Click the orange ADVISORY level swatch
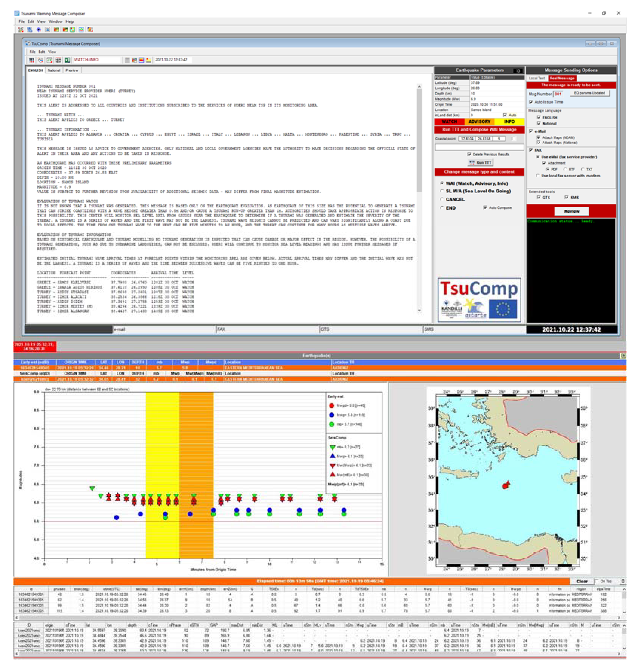This screenshot has width=639, height=672. tap(479, 122)
